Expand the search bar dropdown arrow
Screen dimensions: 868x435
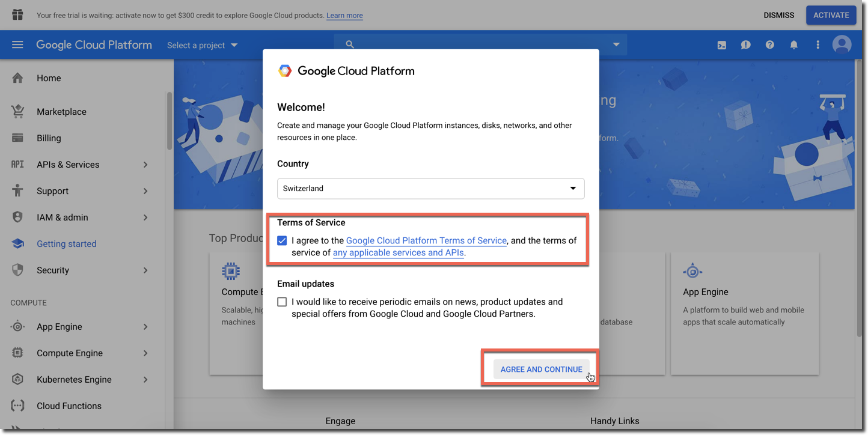pos(616,44)
